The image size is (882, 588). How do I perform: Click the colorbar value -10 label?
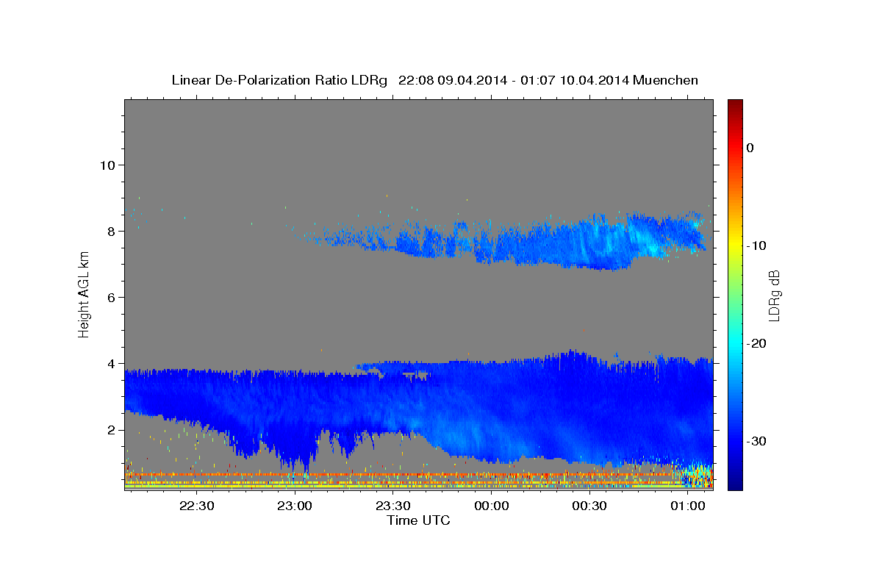[x=756, y=245]
